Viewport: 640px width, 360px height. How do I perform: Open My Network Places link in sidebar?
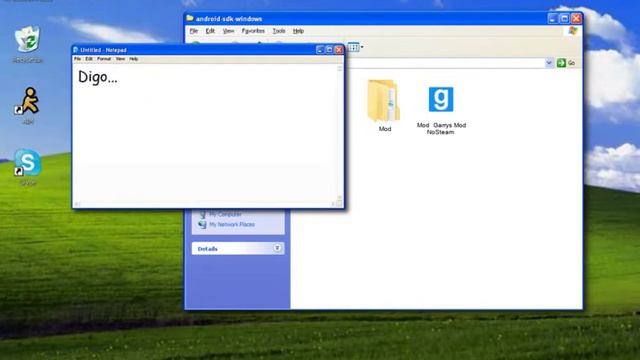232,224
